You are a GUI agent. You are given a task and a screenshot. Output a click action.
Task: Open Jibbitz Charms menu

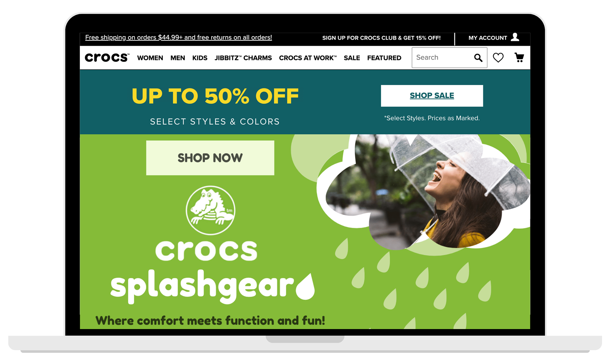tap(243, 58)
